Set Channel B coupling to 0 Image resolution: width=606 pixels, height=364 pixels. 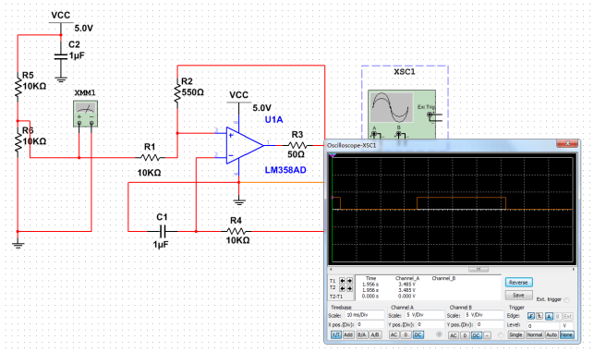pos(466,335)
